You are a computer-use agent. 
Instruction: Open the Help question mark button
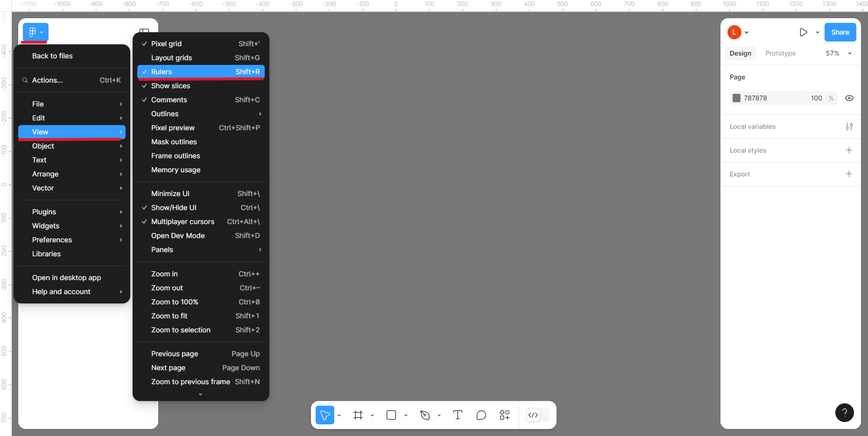pos(844,413)
